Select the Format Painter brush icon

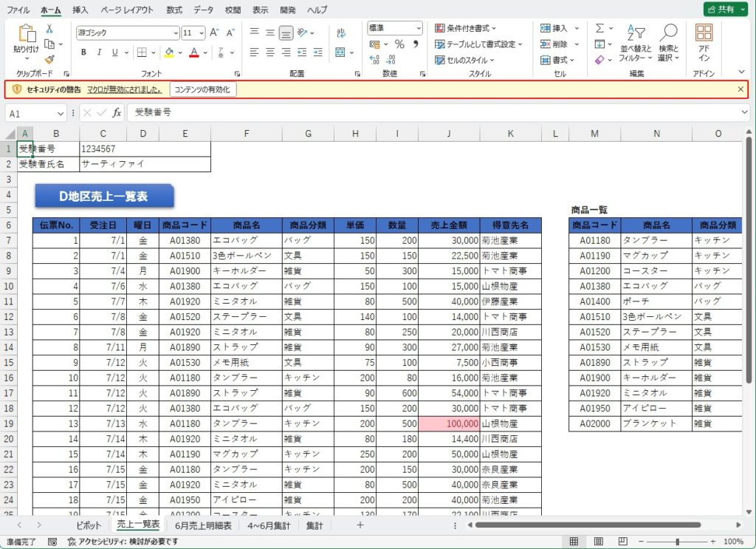[49, 59]
